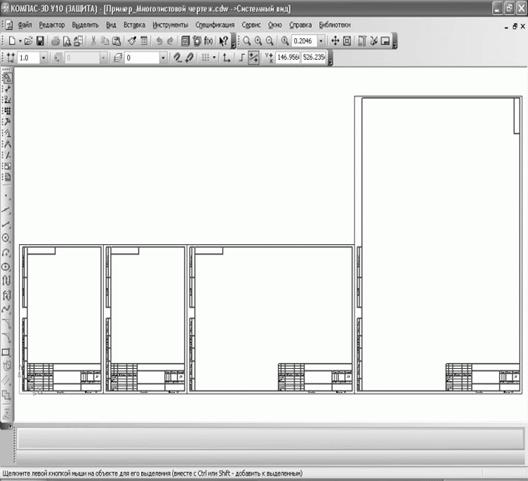Toggle the grid display button
This screenshot has width=528, height=481.
pyautogui.click(x=205, y=58)
